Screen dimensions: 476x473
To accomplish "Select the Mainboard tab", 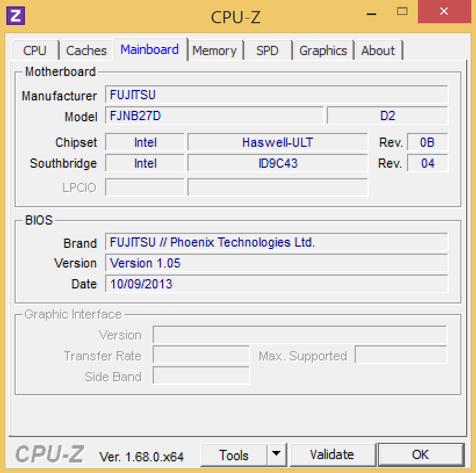I will (x=150, y=49).
